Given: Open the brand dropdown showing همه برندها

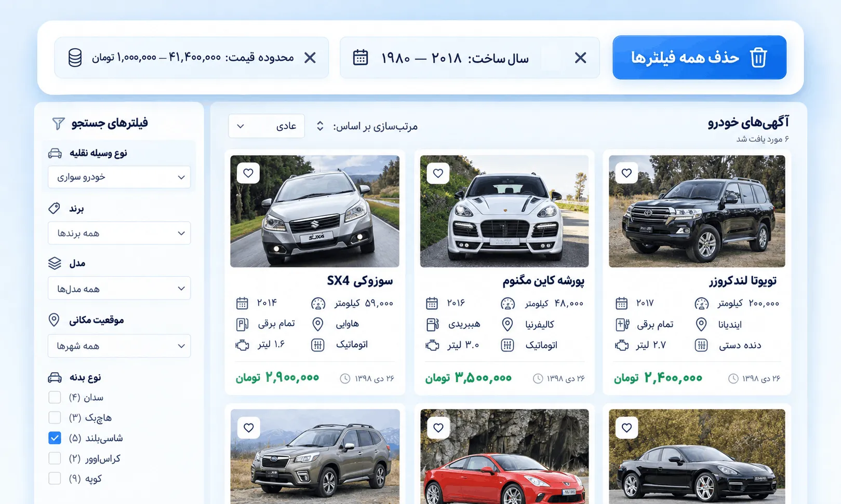Looking at the screenshot, I should [x=119, y=233].
